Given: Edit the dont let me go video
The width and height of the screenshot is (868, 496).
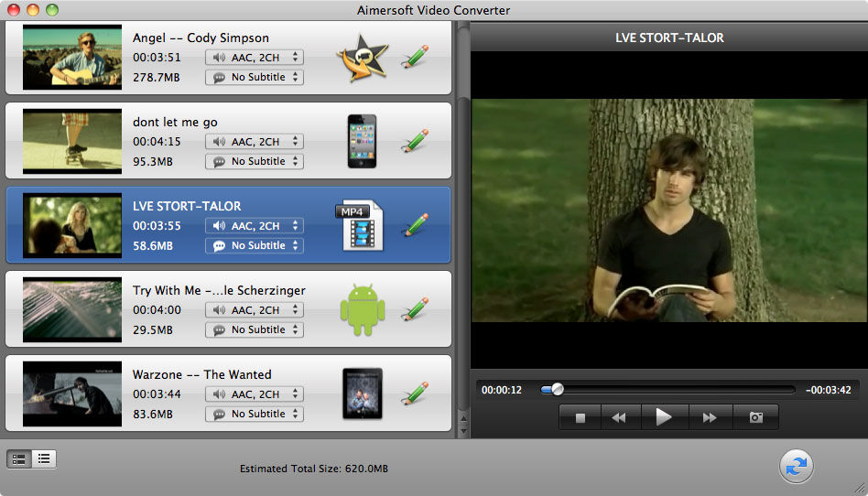Looking at the screenshot, I should point(415,141).
